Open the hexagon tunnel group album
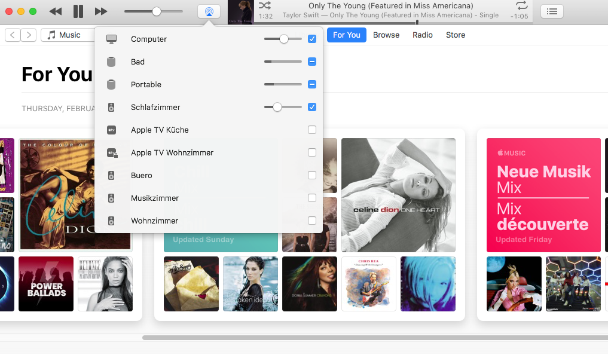The height and width of the screenshot is (364, 608). tap(573, 284)
